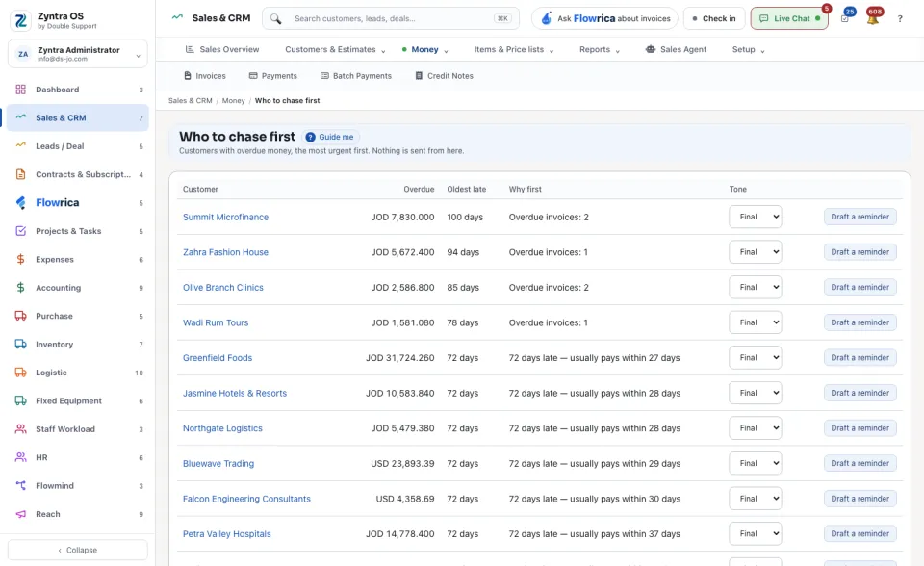Click the Check in button
The width and height of the screenshot is (924, 566).
coord(714,19)
